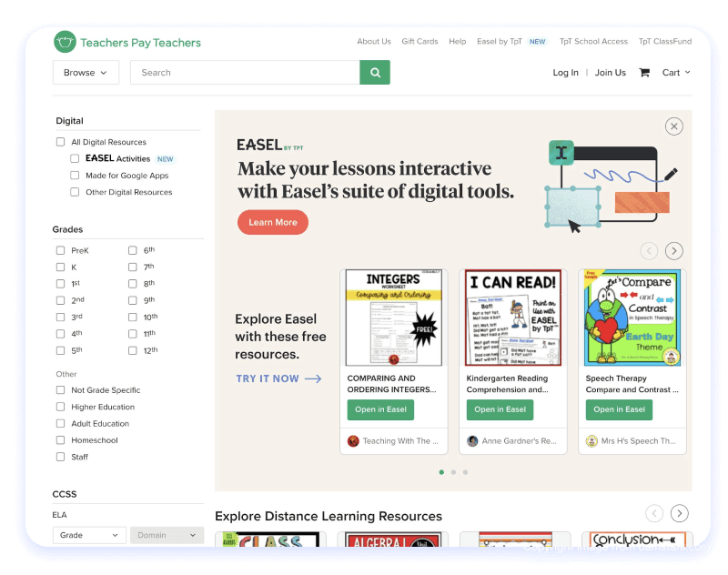This screenshot has height=575, width=728.
Task: Click the green search magnifier button
Action: point(375,73)
